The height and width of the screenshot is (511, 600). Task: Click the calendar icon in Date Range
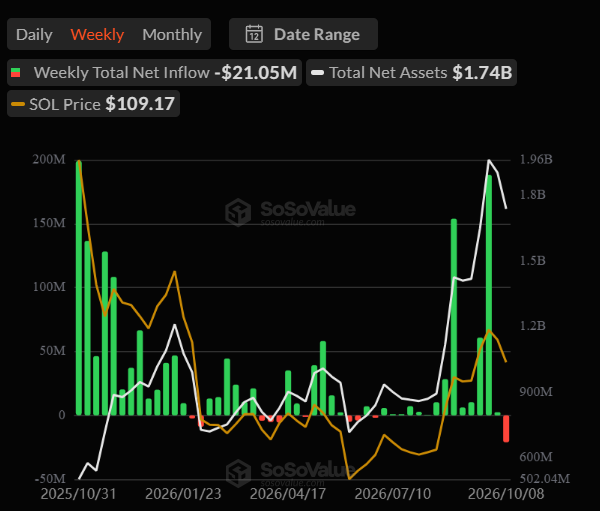pos(254,34)
